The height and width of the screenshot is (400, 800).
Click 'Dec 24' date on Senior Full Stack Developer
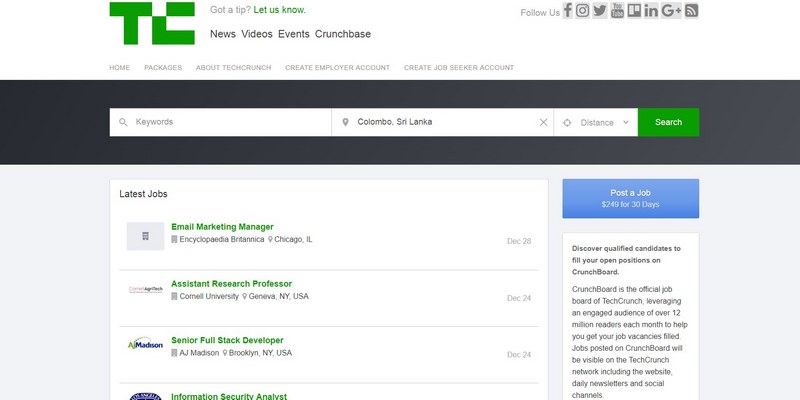519,355
